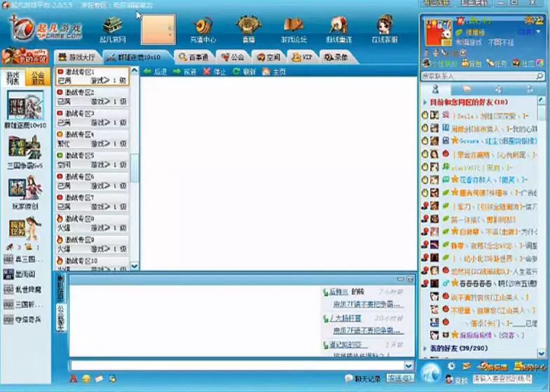The width and height of the screenshot is (550, 392).
Task: Select the 三国争霸5v5 game thumbnail
Action: 25,148
